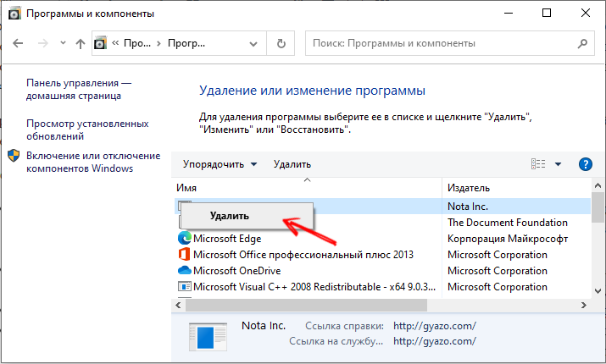
Task: Refresh the programs list
Action: [x=281, y=43]
